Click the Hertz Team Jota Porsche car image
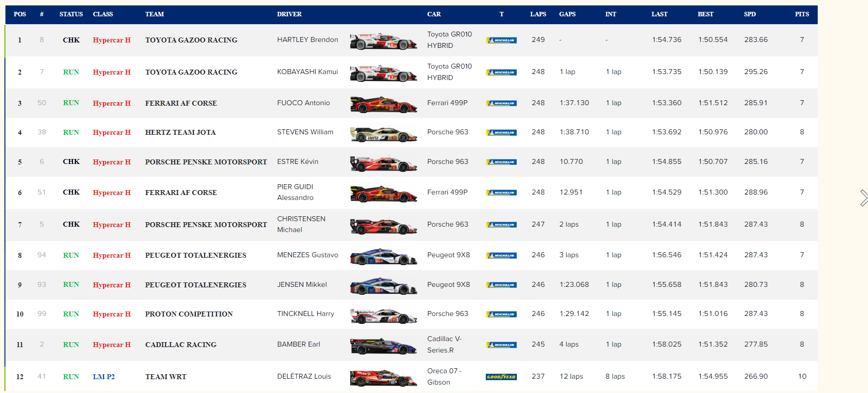 pos(383,134)
